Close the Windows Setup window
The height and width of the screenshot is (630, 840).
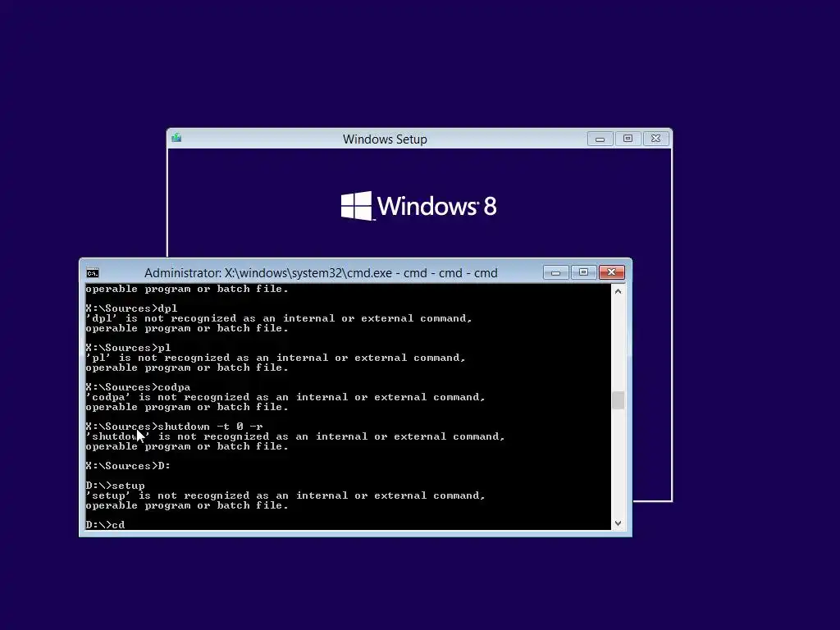[655, 139]
